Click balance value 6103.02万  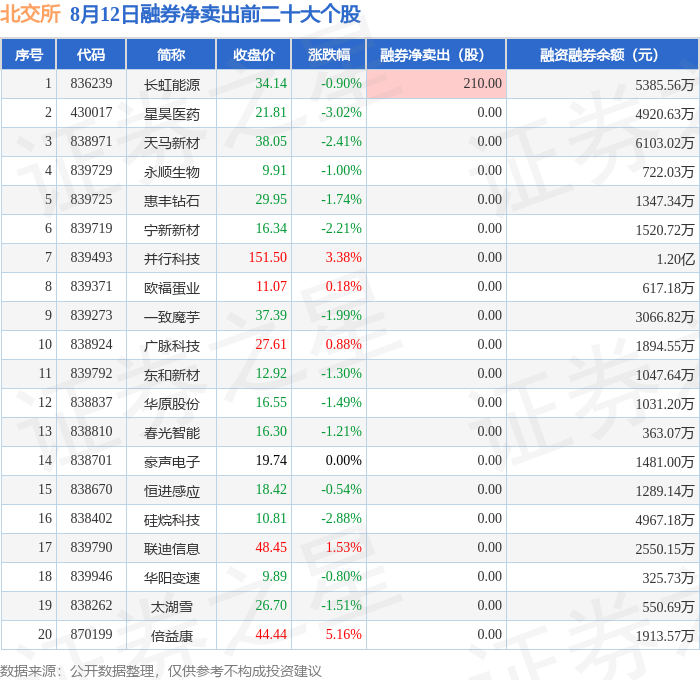point(665,142)
